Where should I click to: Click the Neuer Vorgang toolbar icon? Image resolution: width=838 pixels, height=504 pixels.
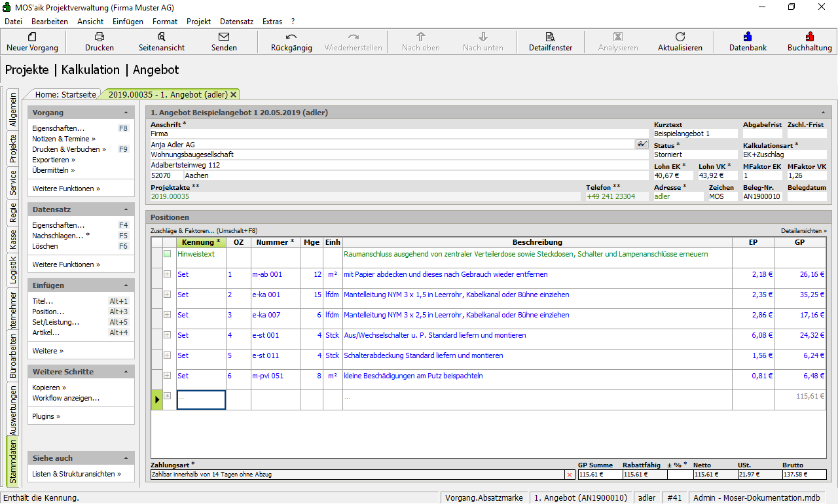click(32, 37)
